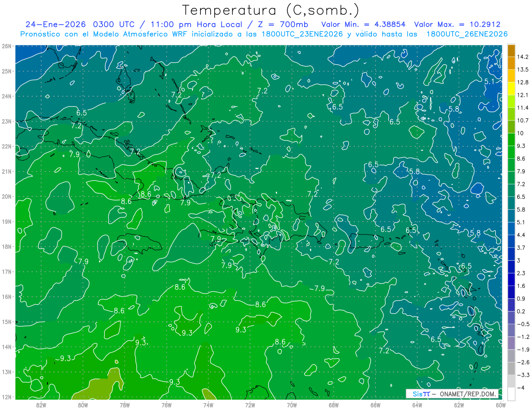Click the "25N" latitude axis label

pos(6,71)
